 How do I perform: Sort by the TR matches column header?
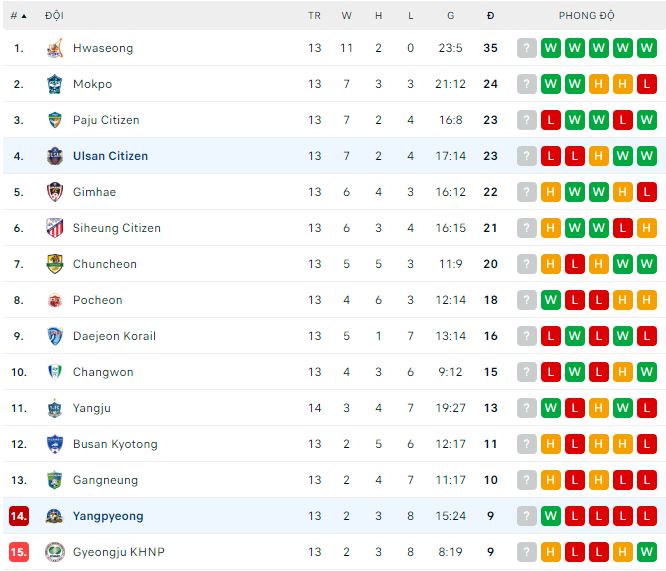(x=314, y=16)
